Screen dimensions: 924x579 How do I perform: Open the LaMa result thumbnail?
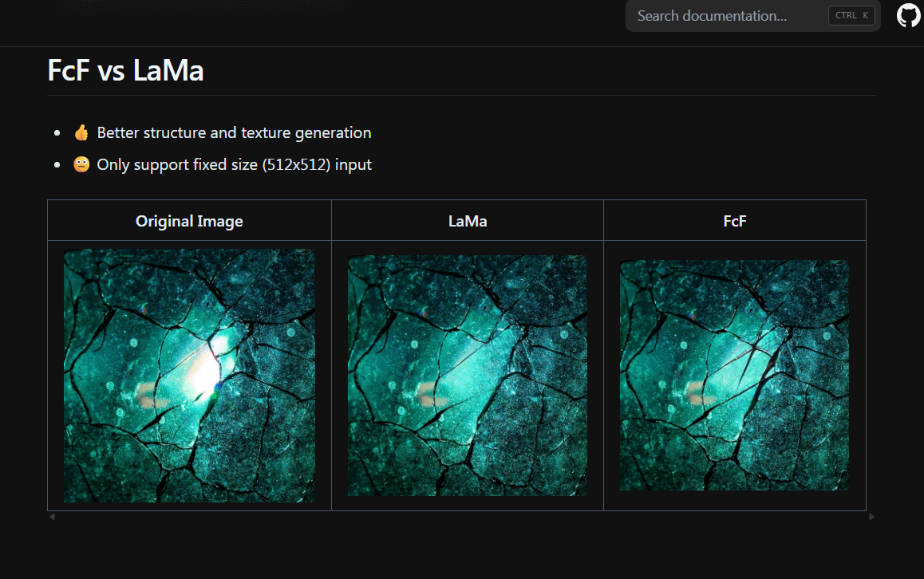[468, 375]
